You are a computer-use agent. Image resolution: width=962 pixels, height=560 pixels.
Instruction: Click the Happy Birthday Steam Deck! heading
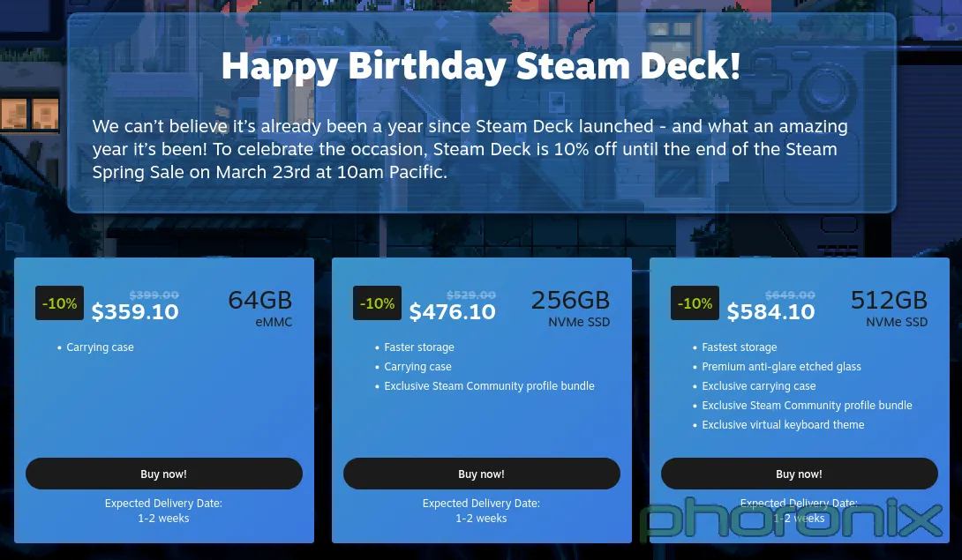click(x=481, y=66)
